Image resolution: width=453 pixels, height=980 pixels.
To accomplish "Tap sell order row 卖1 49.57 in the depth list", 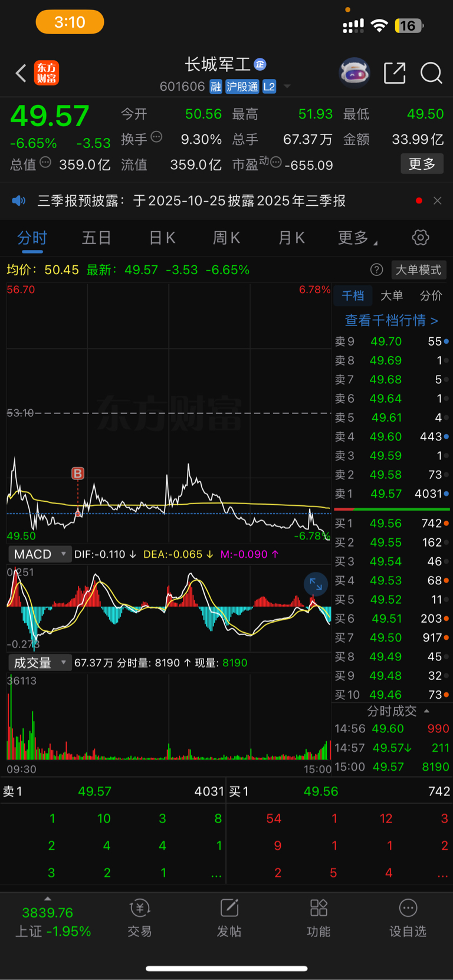I will pyautogui.click(x=392, y=494).
